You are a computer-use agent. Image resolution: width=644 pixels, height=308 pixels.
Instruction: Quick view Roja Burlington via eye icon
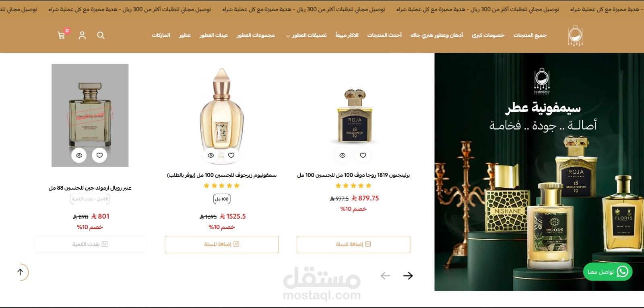(343, 155)
